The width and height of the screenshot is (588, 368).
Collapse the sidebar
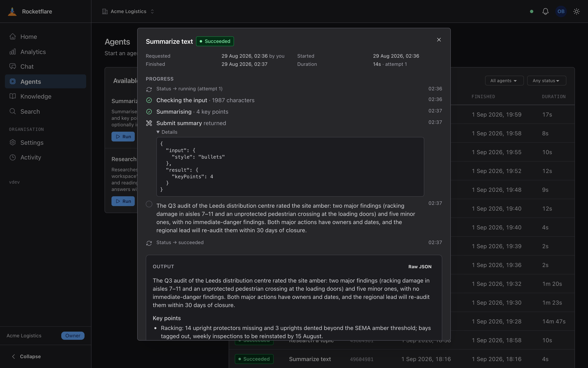click(27, 356)
